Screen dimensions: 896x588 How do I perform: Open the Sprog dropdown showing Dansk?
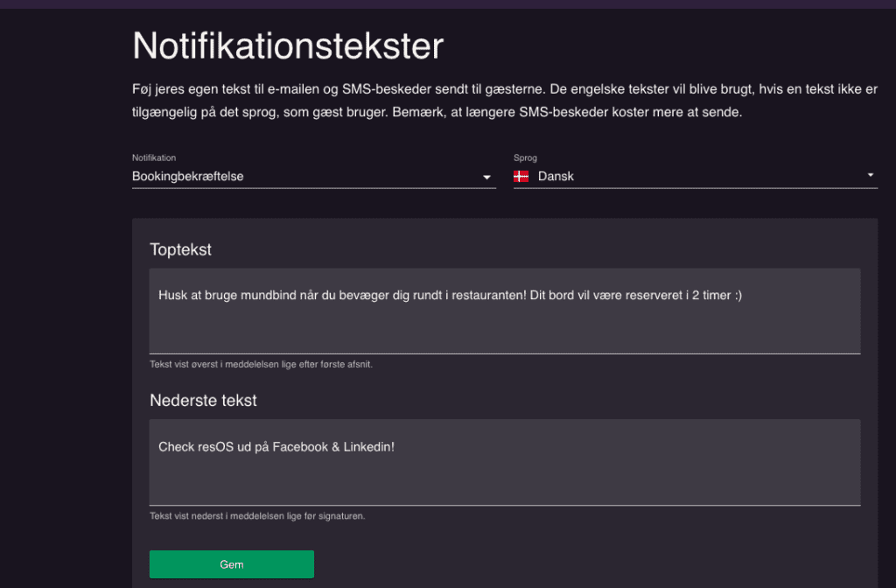click(x=696, y=177)
